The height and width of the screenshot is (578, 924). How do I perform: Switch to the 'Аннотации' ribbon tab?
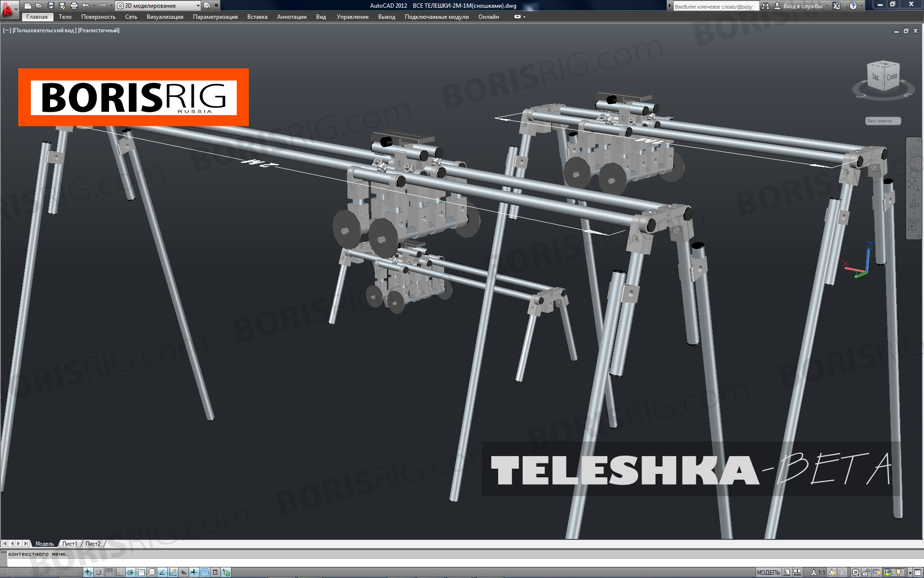click(x=292, y=17)
